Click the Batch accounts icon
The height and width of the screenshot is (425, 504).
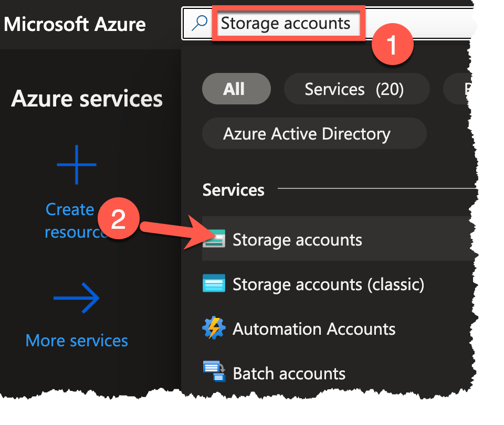tap(214, 371)
